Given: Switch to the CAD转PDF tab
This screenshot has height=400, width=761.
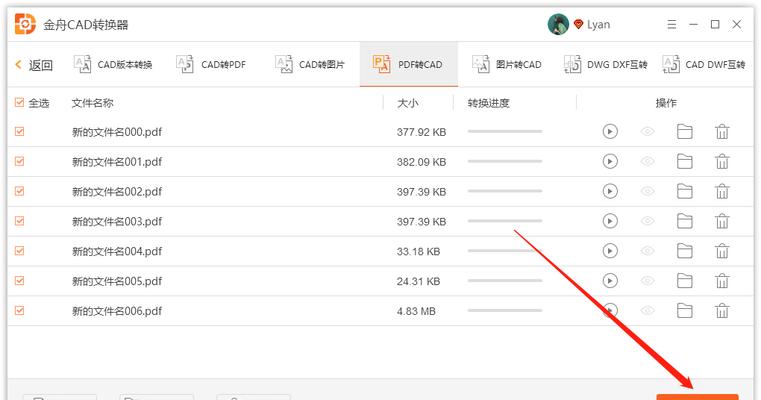Looking at the screenshot, I should click(211, 64).
